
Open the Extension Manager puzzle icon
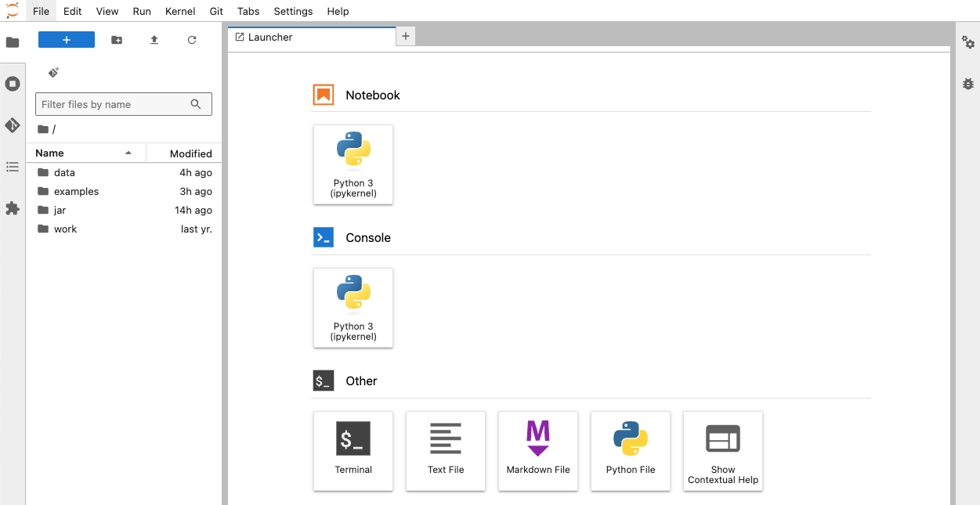point(13,208)
